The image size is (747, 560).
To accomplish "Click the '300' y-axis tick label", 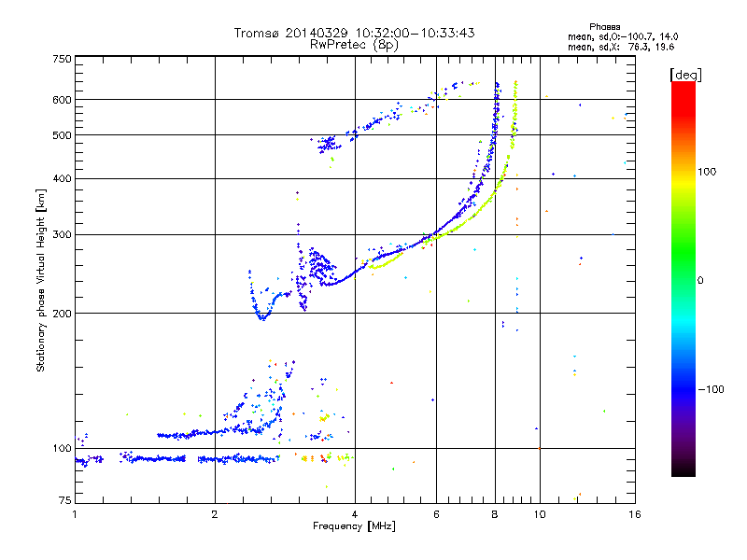I will tap(62, 234).
